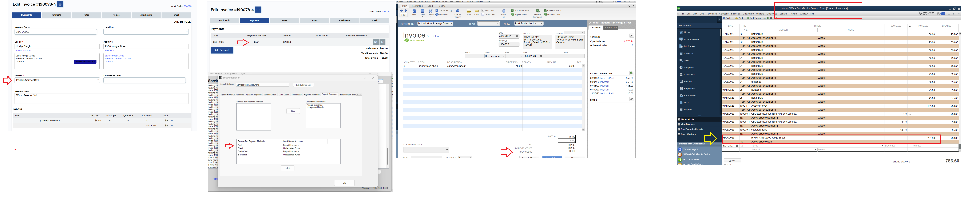
Task: Click the Snapshots shortcut icon
Action: pos(681,68)
